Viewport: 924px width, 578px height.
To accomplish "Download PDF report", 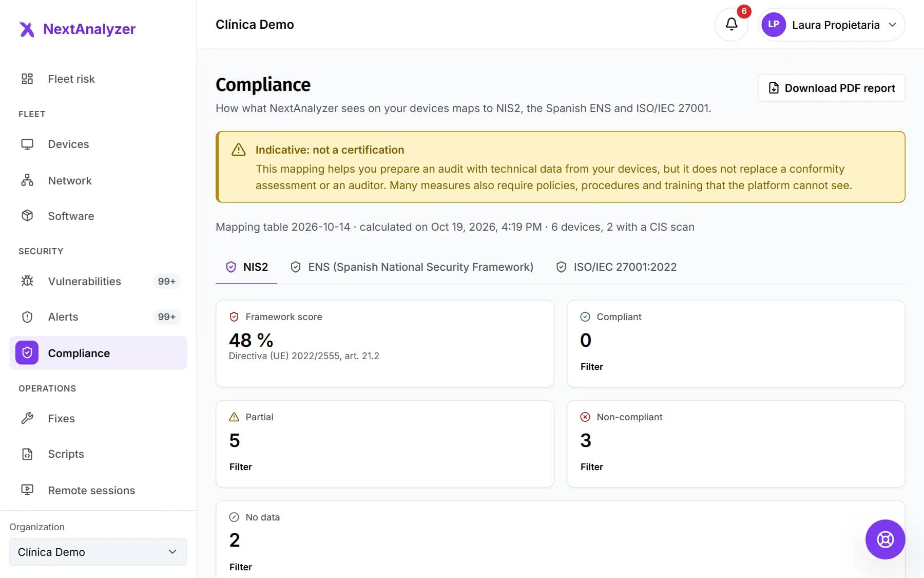I will pos(832,88).
